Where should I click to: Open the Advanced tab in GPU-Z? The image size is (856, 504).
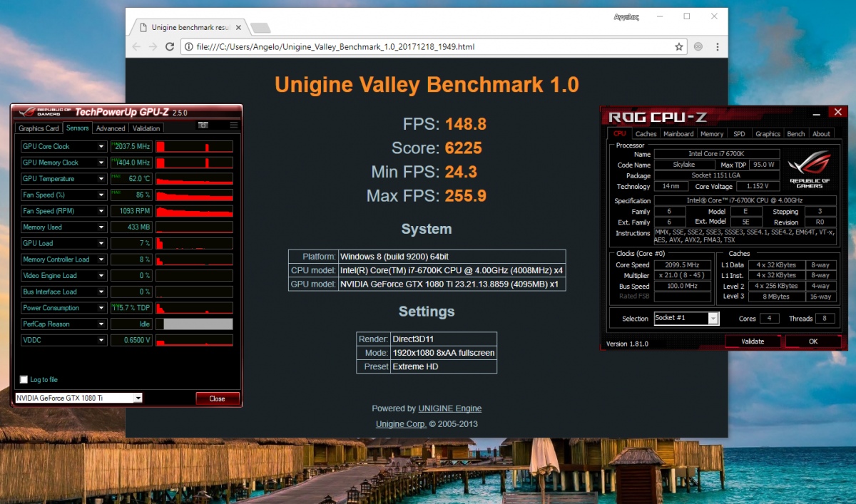(111, 128)
